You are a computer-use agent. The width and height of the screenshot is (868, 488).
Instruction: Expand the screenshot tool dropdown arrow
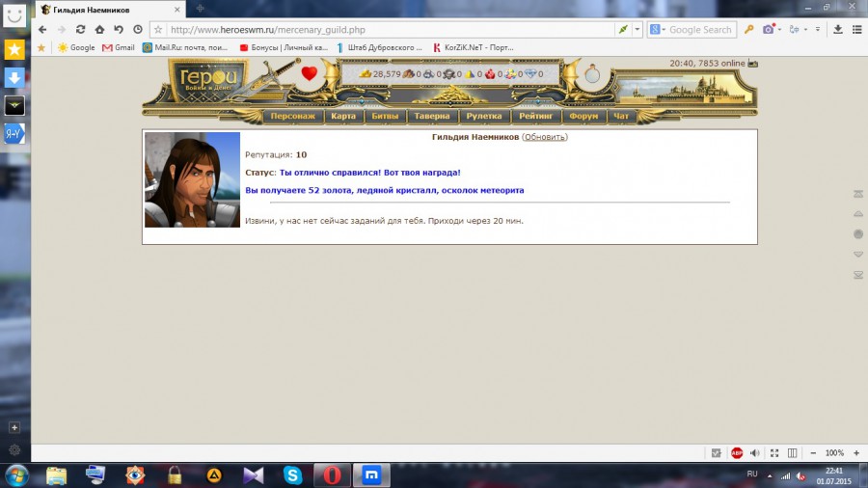click(x=779, y=29)
